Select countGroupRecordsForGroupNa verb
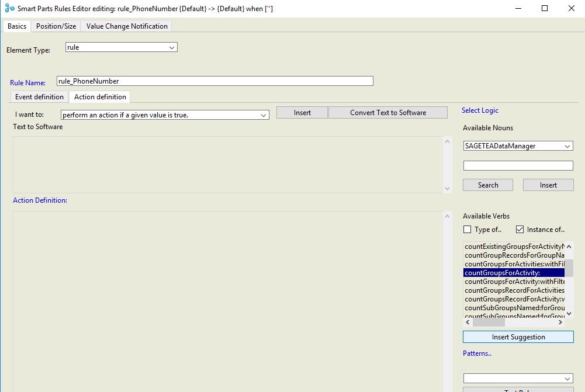This screenshot has width=585, height=392. point(514,255)
